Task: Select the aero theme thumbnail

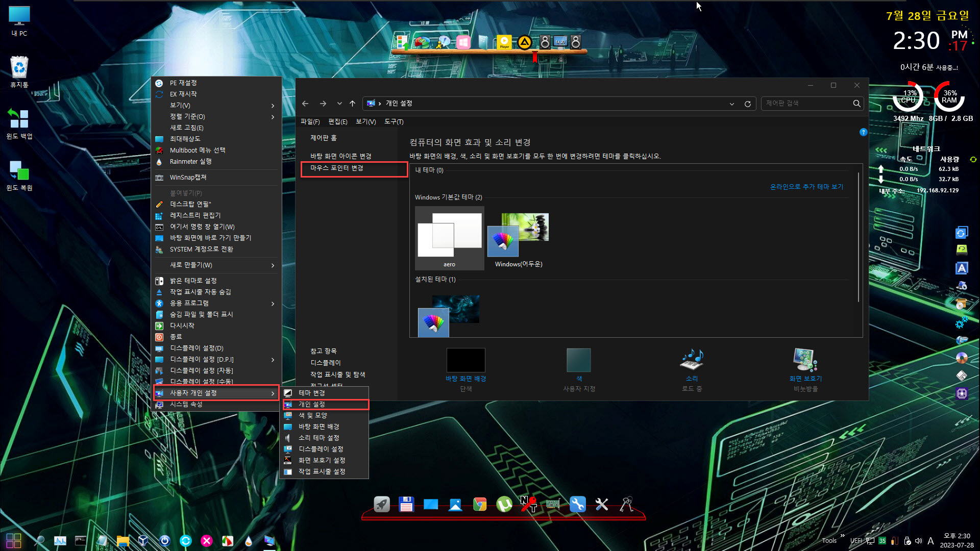Action: pyautogui.click(x=449, y=238)
